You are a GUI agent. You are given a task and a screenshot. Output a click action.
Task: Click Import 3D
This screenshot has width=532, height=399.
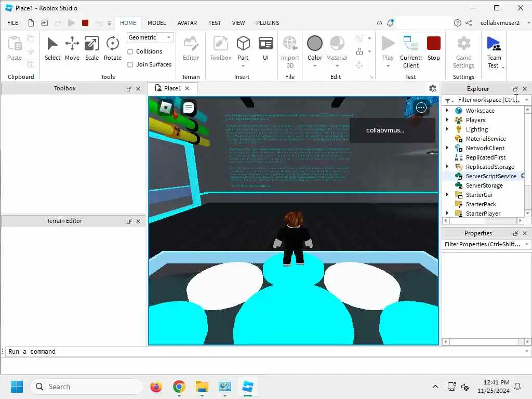pyautogui.click(x=290, y=52)
